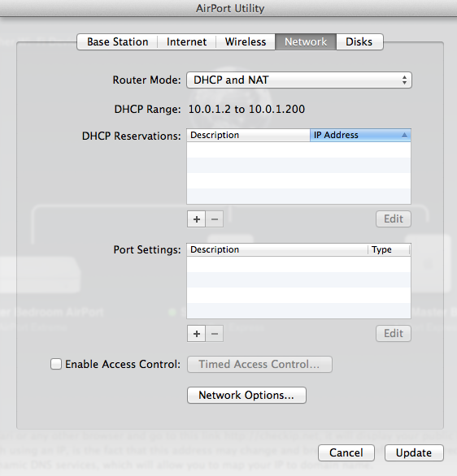This screenshot has width=457, height=476.
Task: Open the Internet tab
Action: pos(186,42)
